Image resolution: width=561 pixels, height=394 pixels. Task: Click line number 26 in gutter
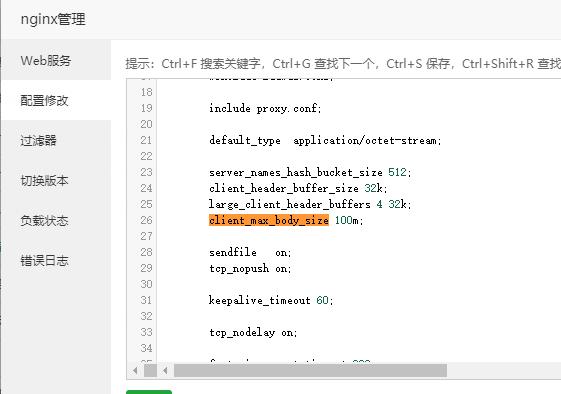146,220
